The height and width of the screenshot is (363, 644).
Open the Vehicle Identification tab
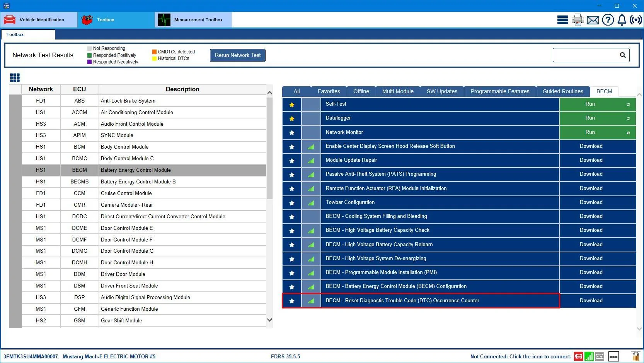click(x=39, y=20)
